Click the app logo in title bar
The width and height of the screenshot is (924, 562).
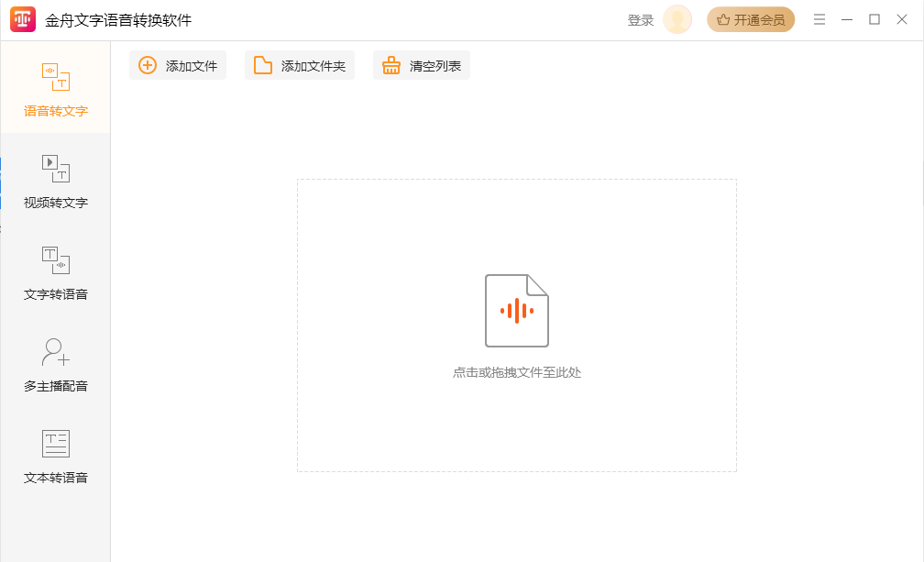(23, 19)
